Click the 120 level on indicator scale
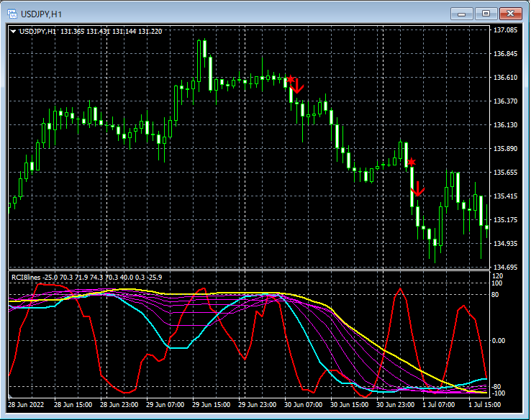The image size is (531, 420). 497,276
